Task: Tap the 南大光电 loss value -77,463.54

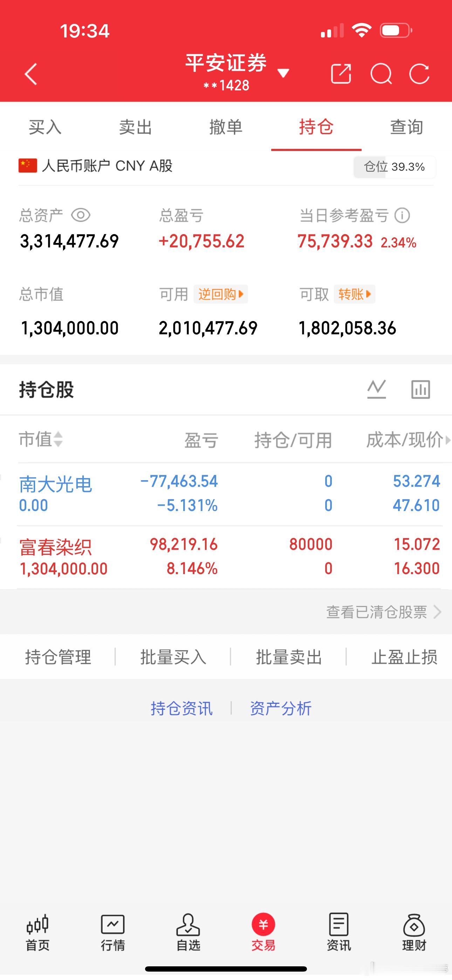Action: tap(179, 481)
